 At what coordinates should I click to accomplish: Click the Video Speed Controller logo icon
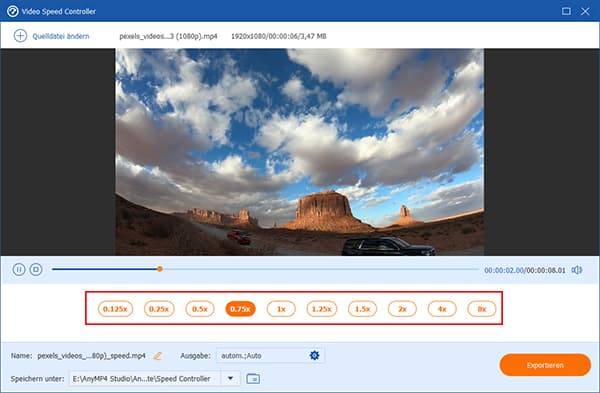click(13, 11)
